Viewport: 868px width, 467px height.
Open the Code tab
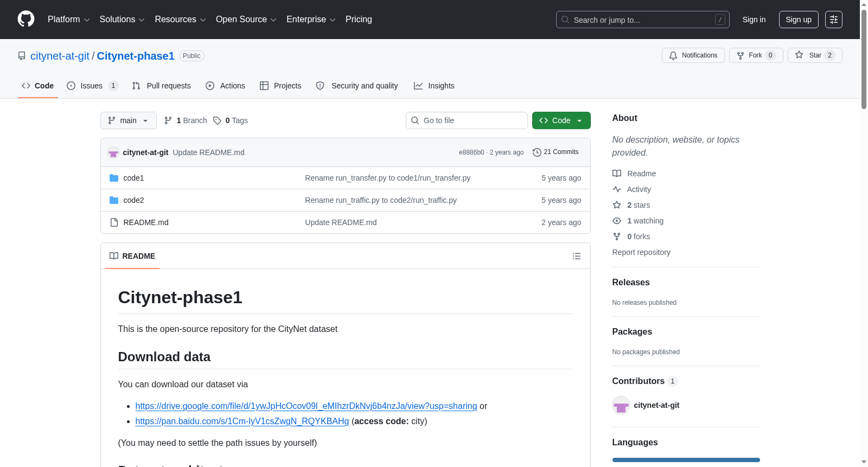38,86
